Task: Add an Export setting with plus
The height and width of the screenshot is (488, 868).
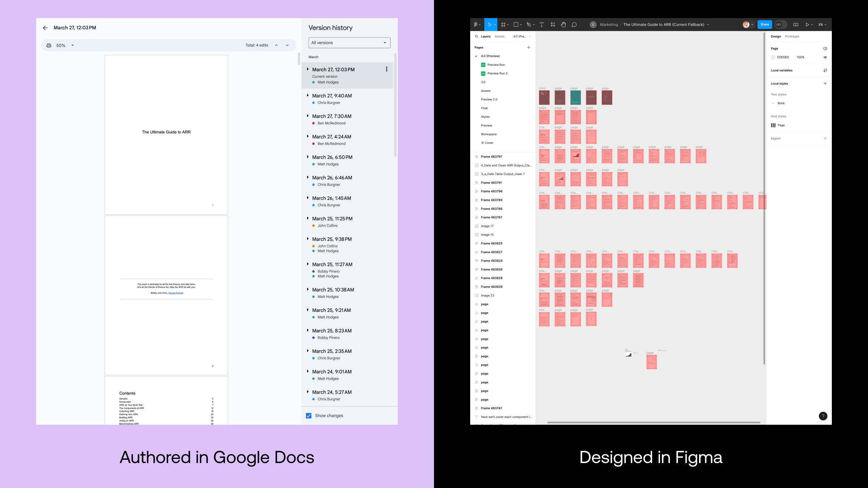Action: point(825,138)
